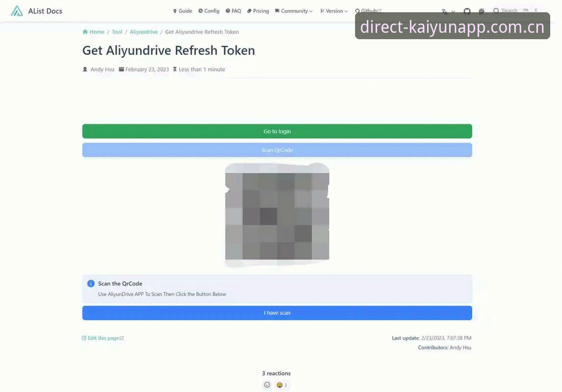Viewport: 562px width, 392px height.
Task: Toggle the color theme icon
Action: pos(482,11)
